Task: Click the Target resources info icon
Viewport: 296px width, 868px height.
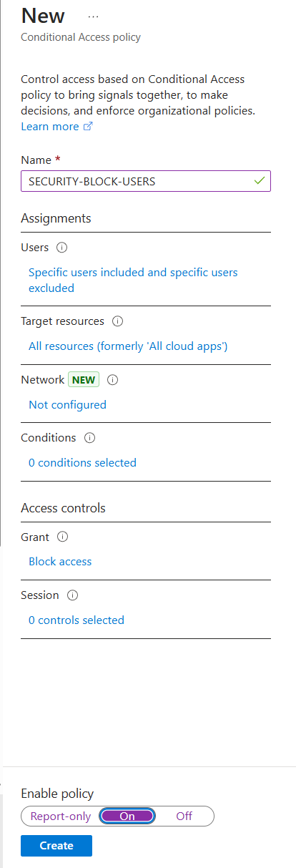Action: [118, 321]
